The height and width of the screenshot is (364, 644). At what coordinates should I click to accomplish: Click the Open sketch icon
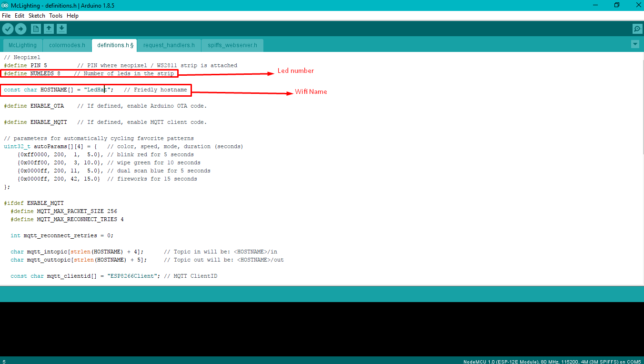point(49,29)
